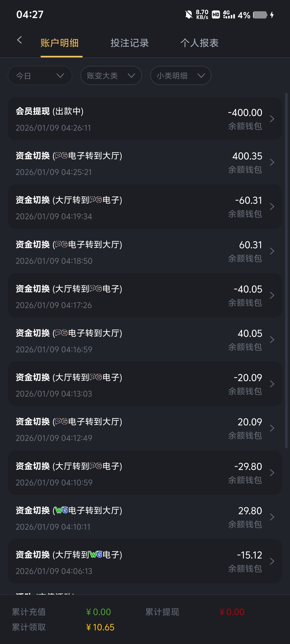Open the -15.12 大厅转到WG电子 entry
Viewport: 290px width, 644px height.
click(145, 561)
